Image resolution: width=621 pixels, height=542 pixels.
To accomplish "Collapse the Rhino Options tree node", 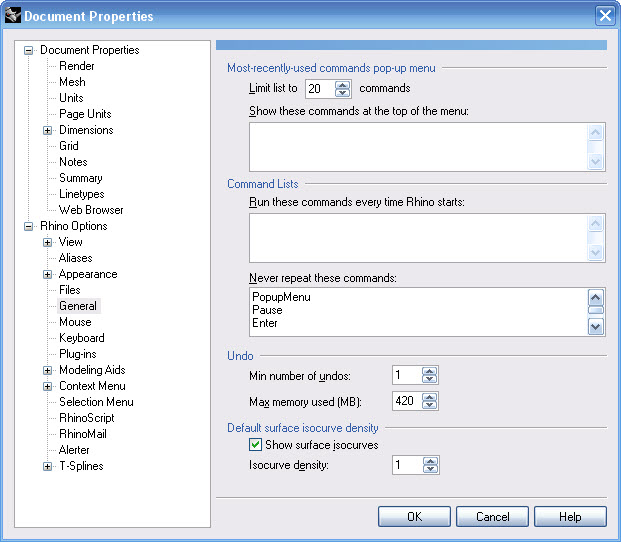I will 28,226.
